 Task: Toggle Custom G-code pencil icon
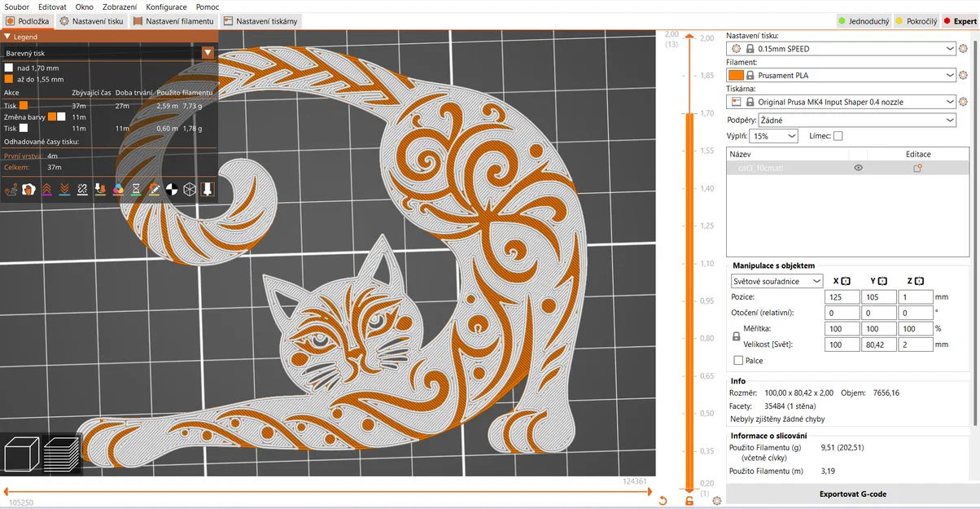tap(154, 189)
